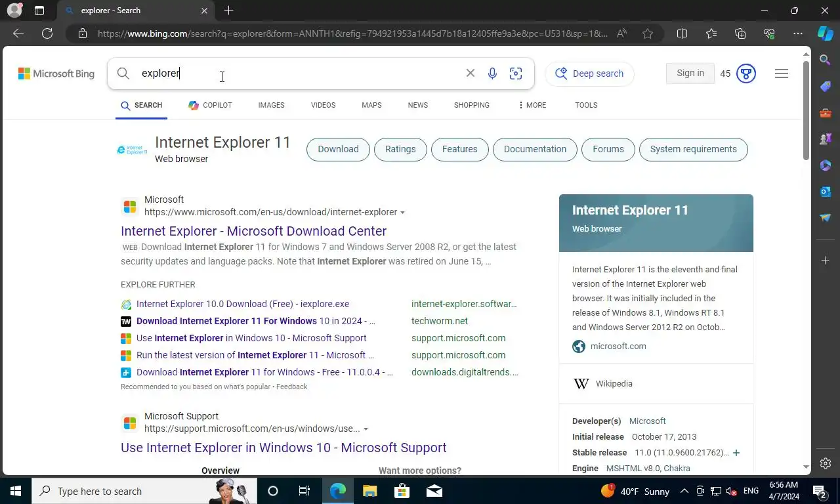
Task: Open Bing hamburger settings menu
Action: pyautogui.click(x=782, y=73)
